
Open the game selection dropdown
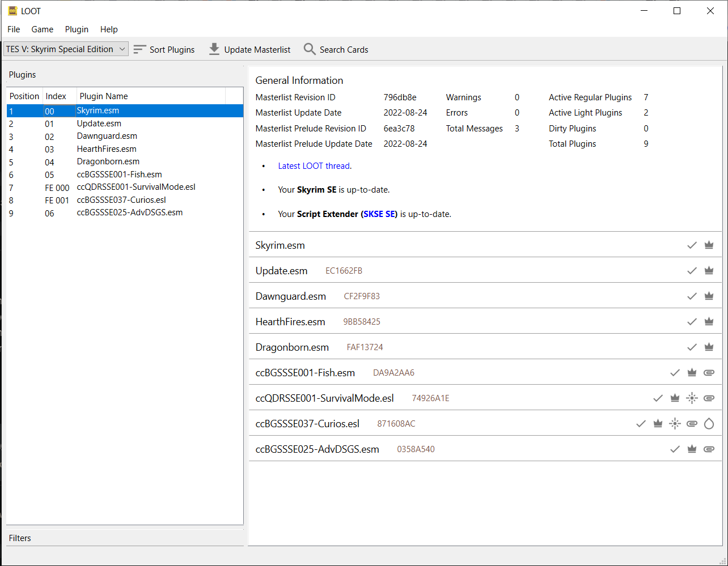65,49
